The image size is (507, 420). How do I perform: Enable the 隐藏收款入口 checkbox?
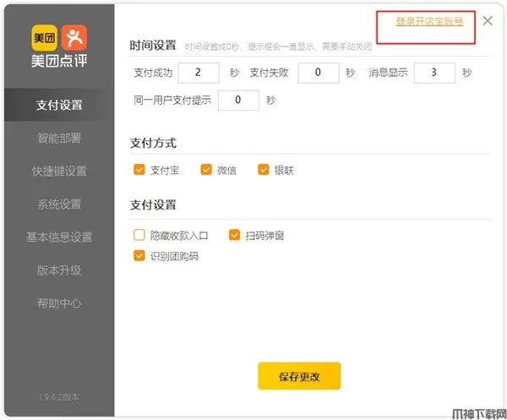click(x=139, y=236)
